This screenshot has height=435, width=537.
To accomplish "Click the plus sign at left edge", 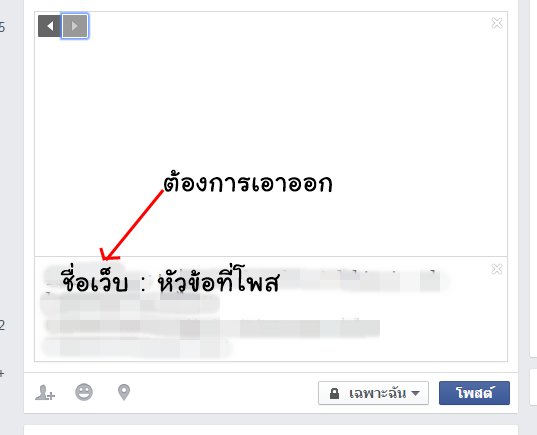I will click(x=2, y=373).
